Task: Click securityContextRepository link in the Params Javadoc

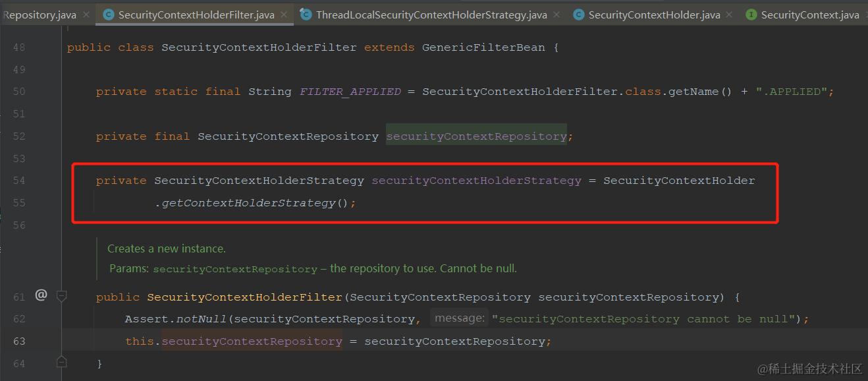Action: 234,268
